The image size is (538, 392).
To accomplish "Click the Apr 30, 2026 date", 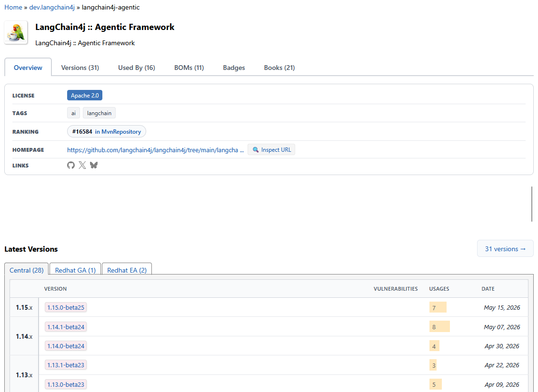I will coord(502,346).
